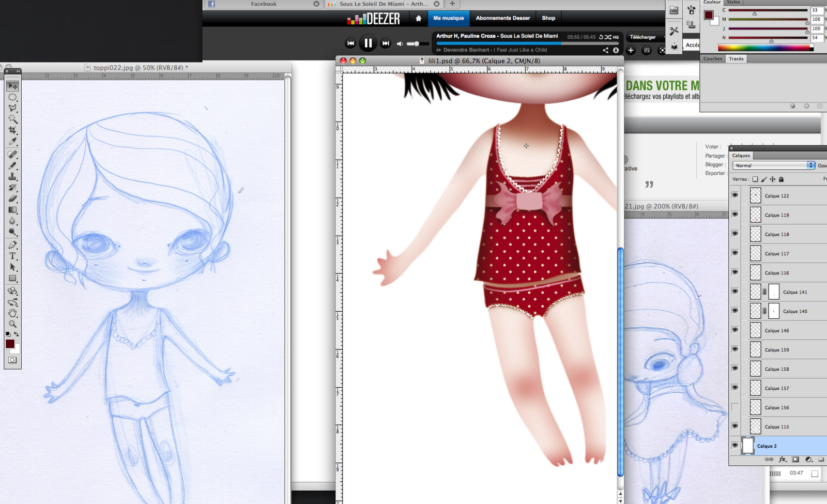Select the Move tool in Photoshop toolbar
Screen dimensions: 827x504
click(x=13, y=86)
